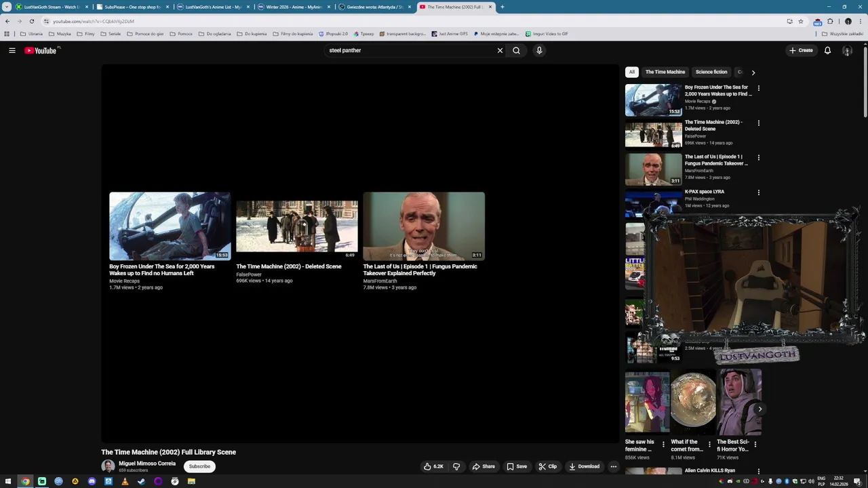This screenshot has width=868, height=488.
Task: Open sidebar 'K-PAX space LYRA' video
Action: (x=705, y=192)
